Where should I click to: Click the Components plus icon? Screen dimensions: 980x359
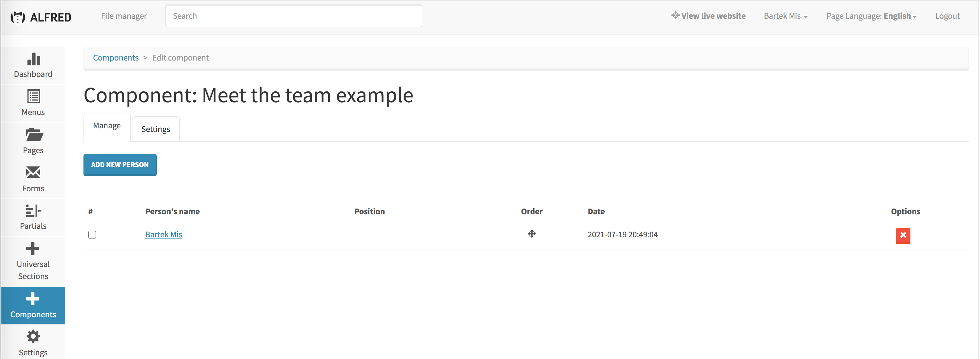pos(33,299)
